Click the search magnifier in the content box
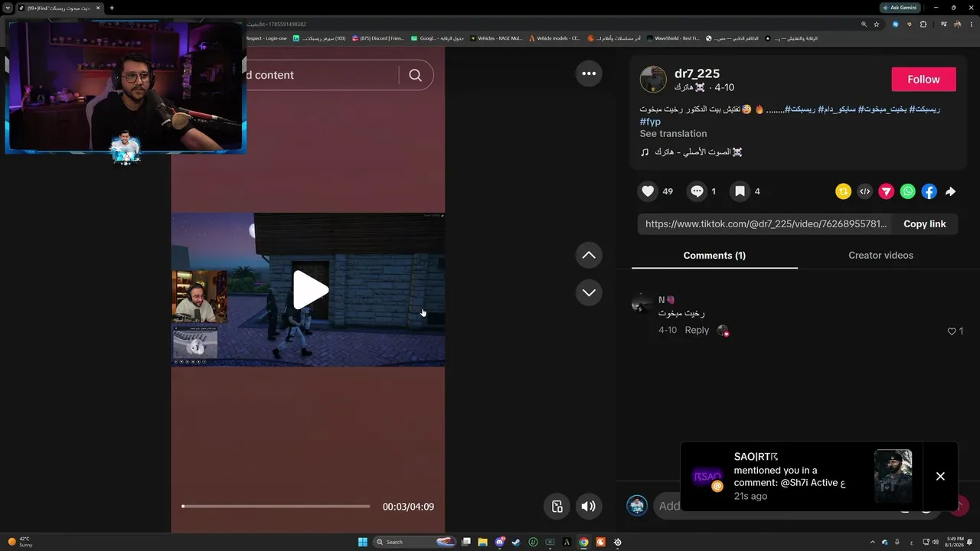 [415, 75]
